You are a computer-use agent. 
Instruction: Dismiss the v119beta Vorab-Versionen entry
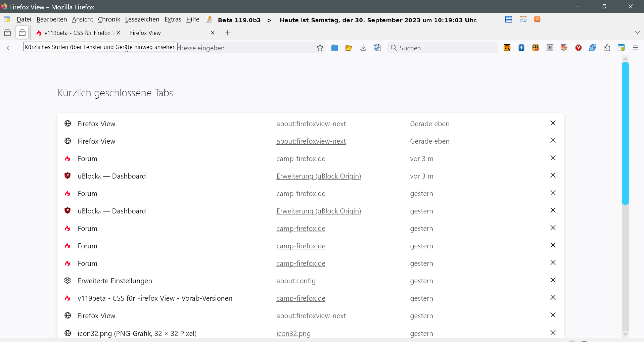pyautogui.click(x=553, y=297)
